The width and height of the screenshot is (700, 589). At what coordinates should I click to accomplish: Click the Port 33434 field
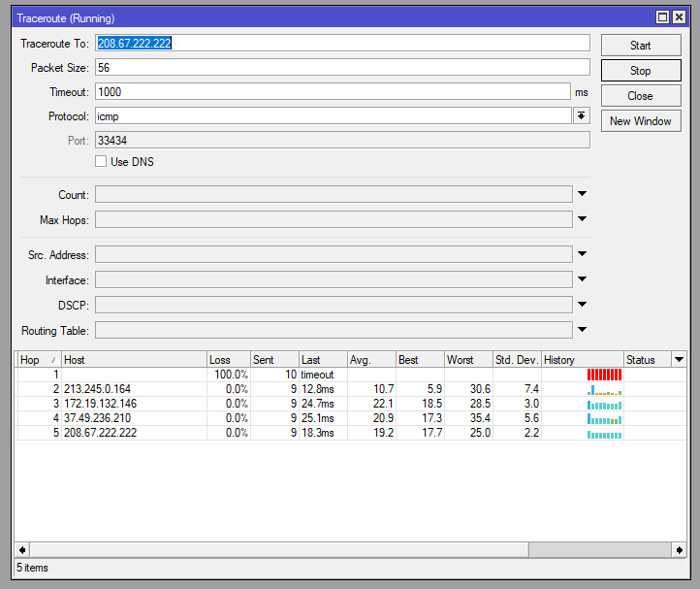[342, 140]
